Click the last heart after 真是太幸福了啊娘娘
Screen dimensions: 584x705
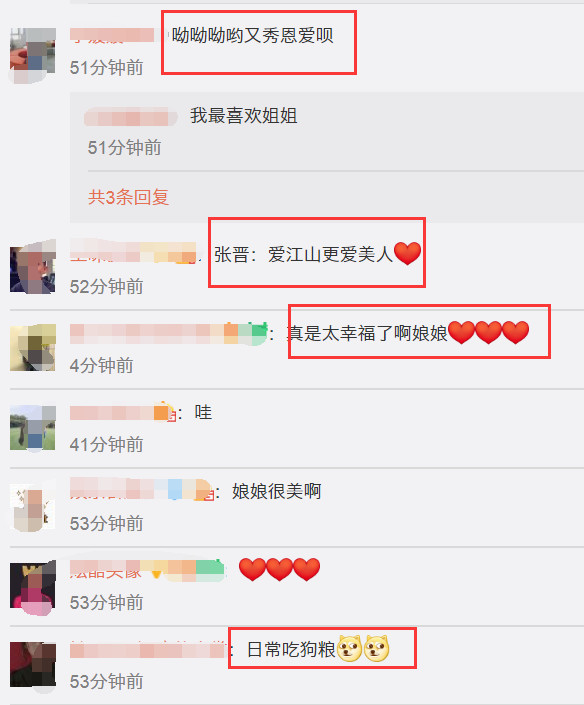click(x=516, y=333)
